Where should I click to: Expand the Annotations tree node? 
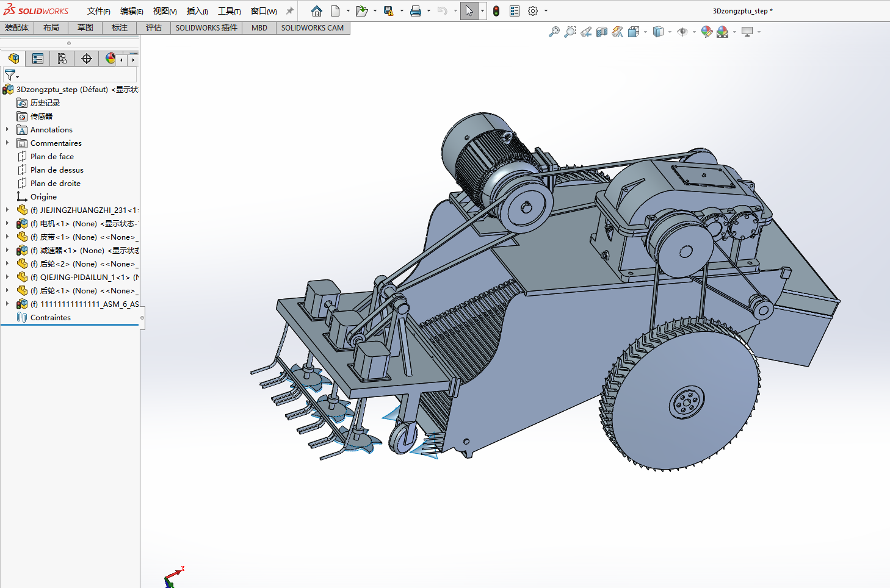click(x=7, y=129)
